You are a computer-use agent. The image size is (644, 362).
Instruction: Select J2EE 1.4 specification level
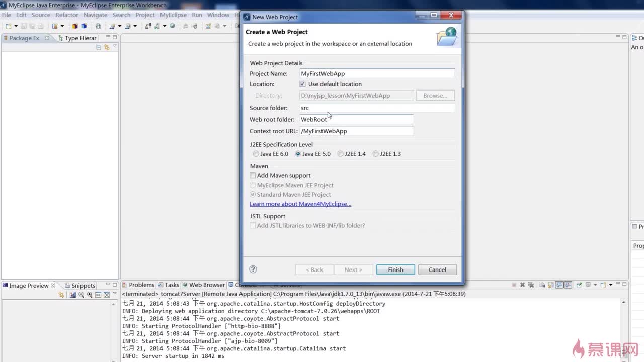[x=341, y=154]
